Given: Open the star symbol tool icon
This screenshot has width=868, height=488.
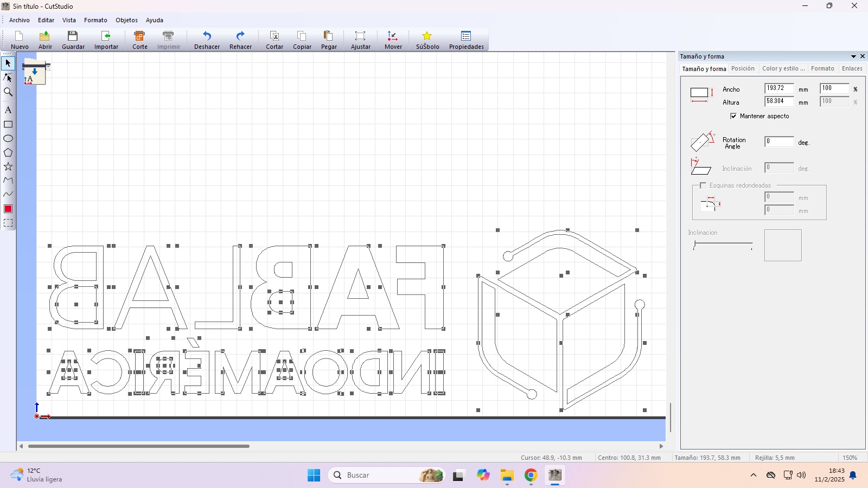Looking at the screenshot, I should pyautogui.click(x=427, y=40).
